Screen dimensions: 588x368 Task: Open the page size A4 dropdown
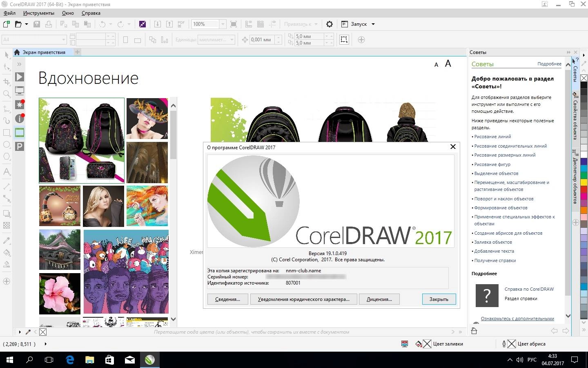[64, 40]
